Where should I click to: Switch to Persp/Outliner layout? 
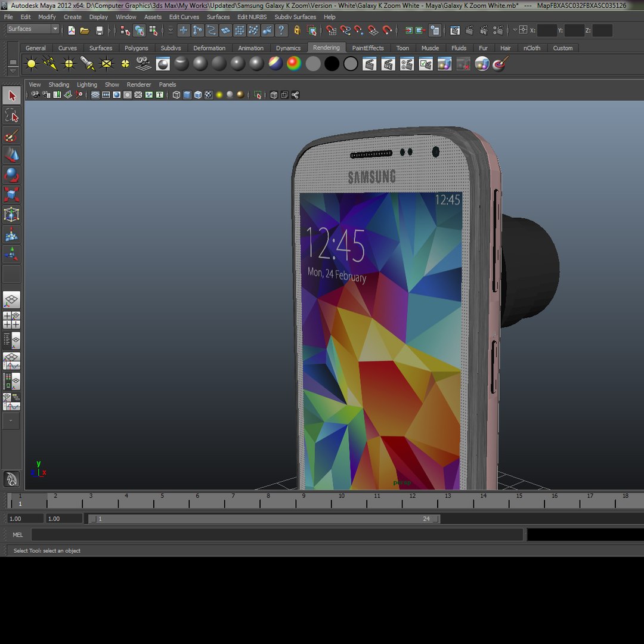[x=11, y=340]
